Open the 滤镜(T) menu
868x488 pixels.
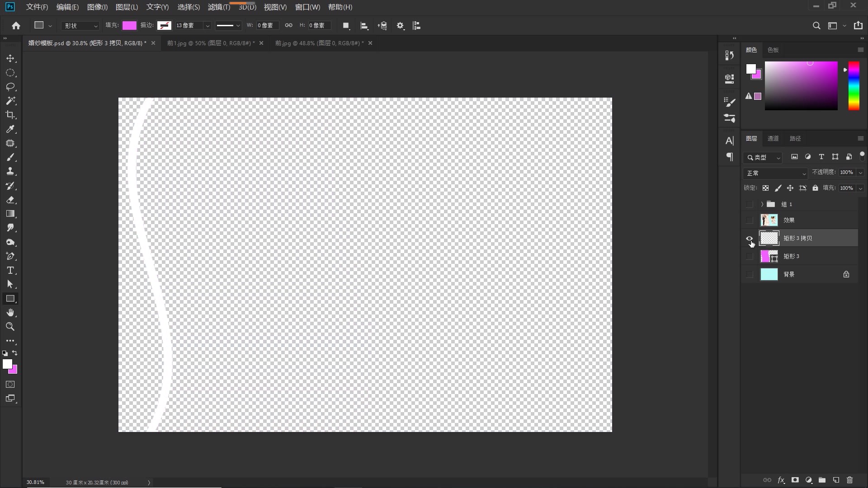pos(219,7)
